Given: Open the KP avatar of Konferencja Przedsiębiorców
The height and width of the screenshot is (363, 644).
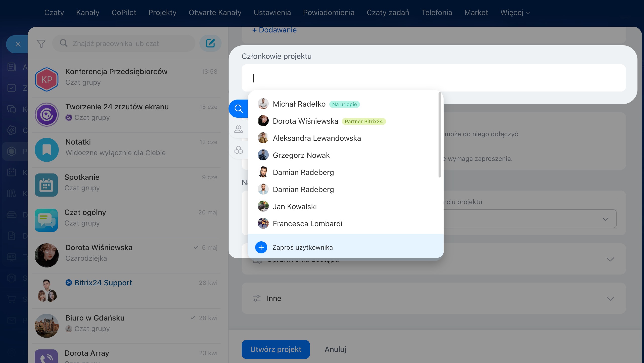Looking at the screenshot, I should point(47,79).
